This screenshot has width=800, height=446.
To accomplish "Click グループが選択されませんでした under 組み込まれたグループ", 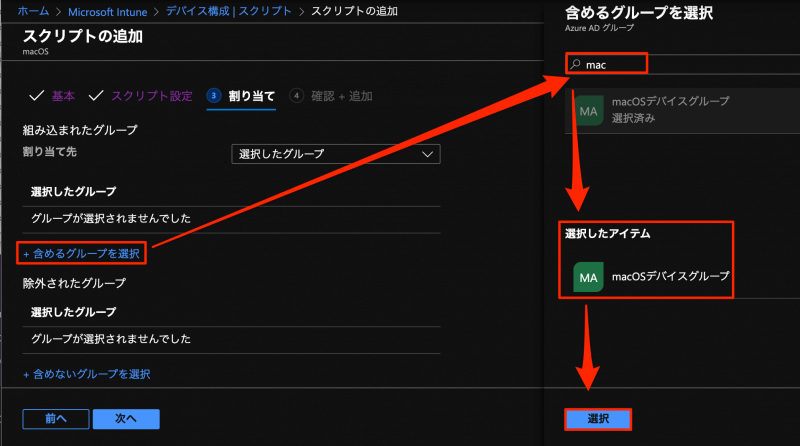I will coord(111,218).
